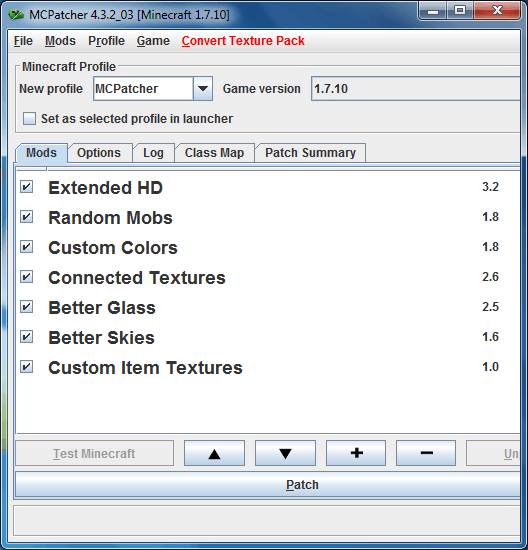Select the Extended HD mod name
Image resolution: width=528 pixels, height=550 pixels.
[x=105, y=188]
